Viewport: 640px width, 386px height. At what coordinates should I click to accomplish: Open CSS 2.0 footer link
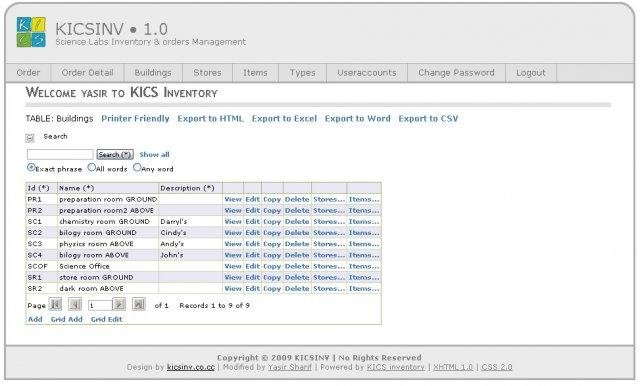pyautogui.click(x=497, y=367)
